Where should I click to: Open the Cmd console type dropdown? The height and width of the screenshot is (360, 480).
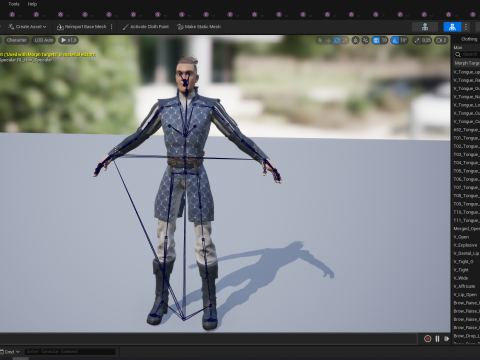coord(10,352)
